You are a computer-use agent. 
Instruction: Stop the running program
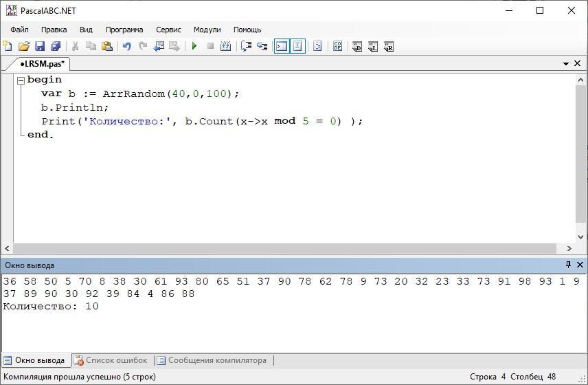(210, 46)
